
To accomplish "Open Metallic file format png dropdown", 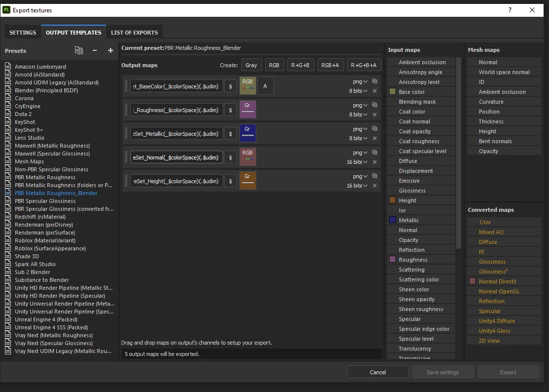I will 360,129.
